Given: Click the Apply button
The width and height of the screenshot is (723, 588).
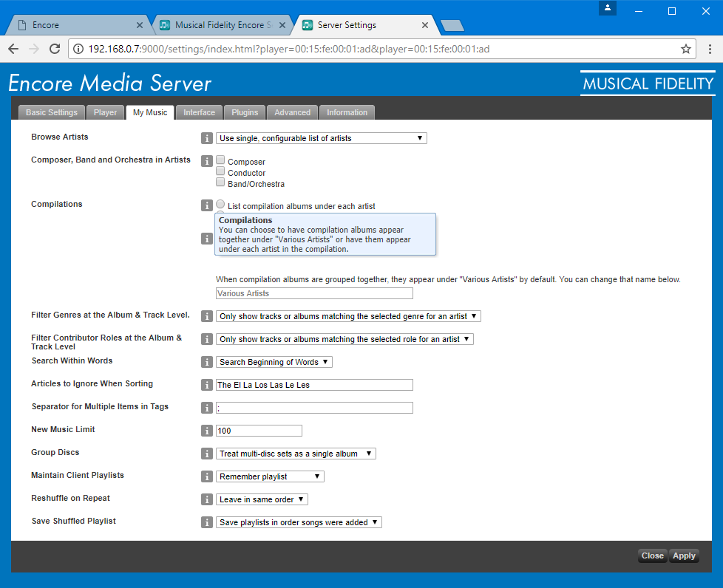Looking at the screenshot, I should [x=684, y=555].
